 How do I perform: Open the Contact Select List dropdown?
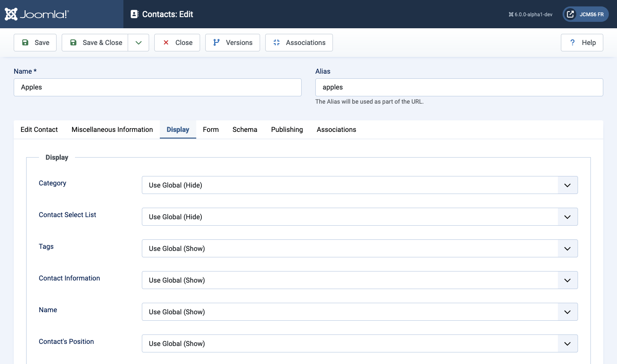[x=360, y=217]
